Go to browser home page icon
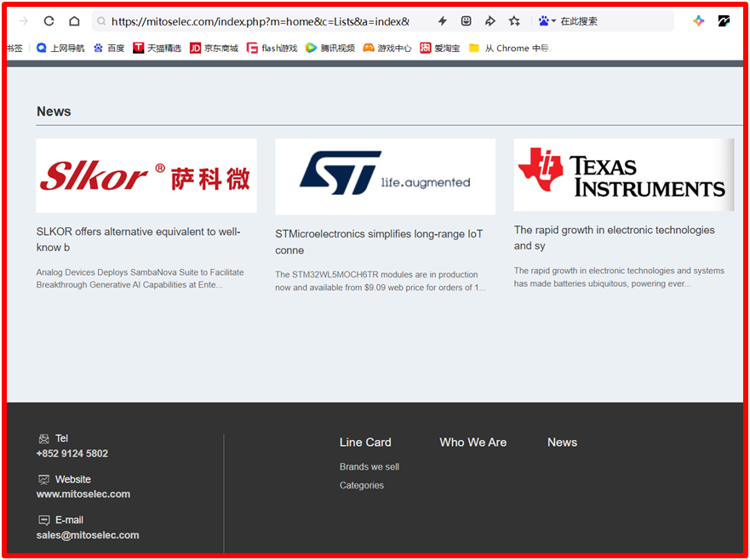 (74, 21)
